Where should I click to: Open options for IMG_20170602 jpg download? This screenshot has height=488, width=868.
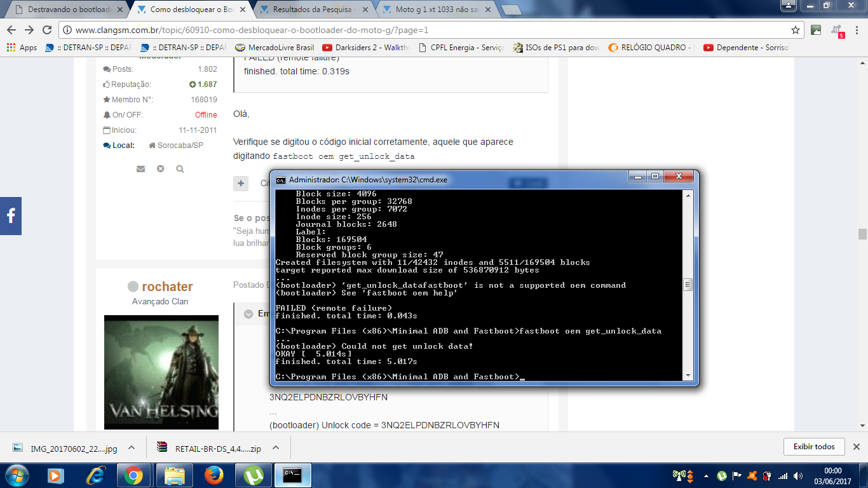pyautogui.click(x=132, y=447)
